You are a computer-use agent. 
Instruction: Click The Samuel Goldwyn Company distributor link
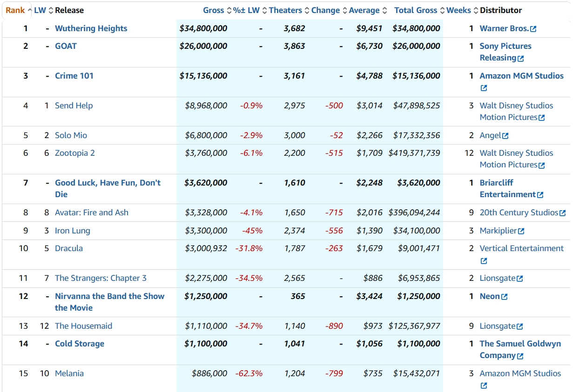pyautogui.click(x=520, y=344)
